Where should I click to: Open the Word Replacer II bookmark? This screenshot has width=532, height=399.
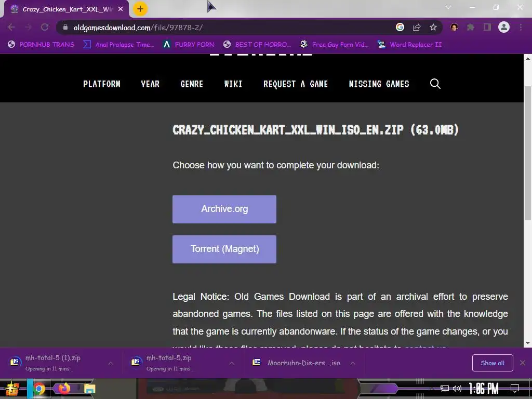coord(409,45)
